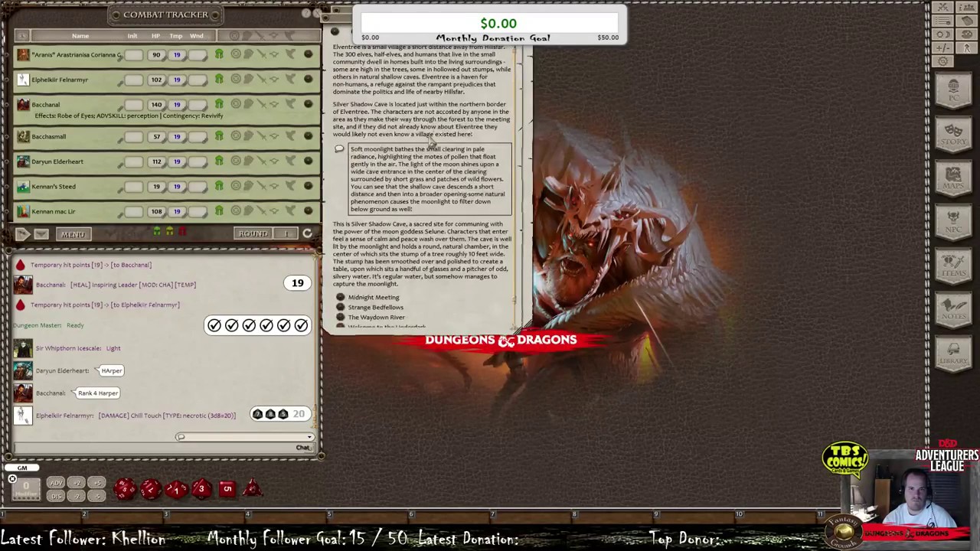Click the Round label button
The width and height of the screenshot is (980, 551).
(253, 233)
